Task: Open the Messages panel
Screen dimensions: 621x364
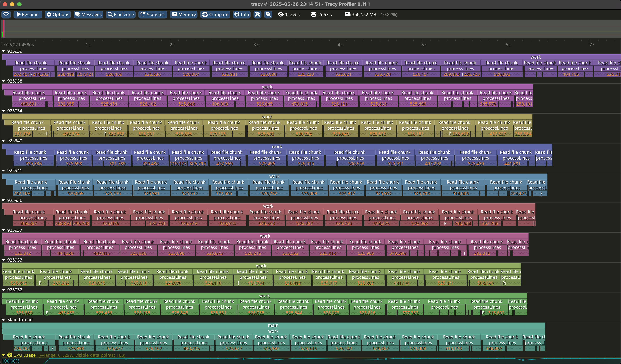Action: click(88, 15)
